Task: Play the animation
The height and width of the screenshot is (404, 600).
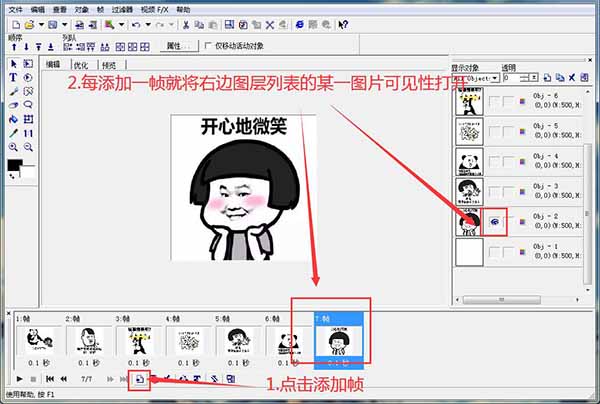Action: click(20, 379)
